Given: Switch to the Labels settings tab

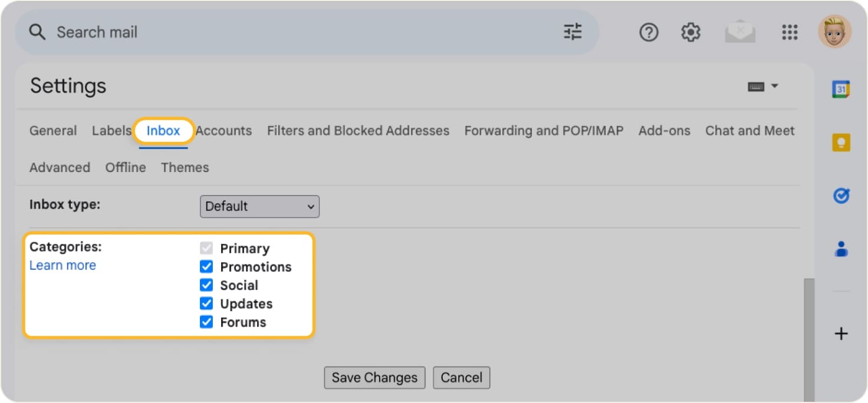Looking at the screenshot, I should tap(111, 131).
